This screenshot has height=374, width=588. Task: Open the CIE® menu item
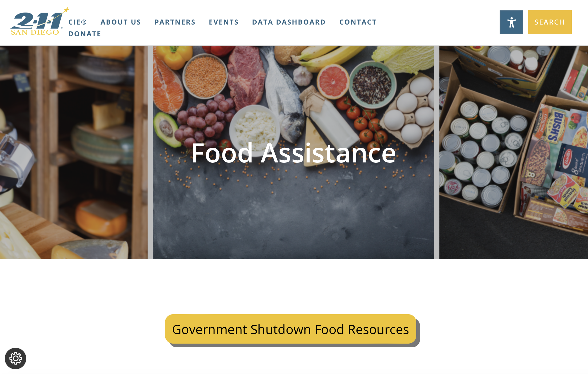pyautogui.click(x=78, y=22)
